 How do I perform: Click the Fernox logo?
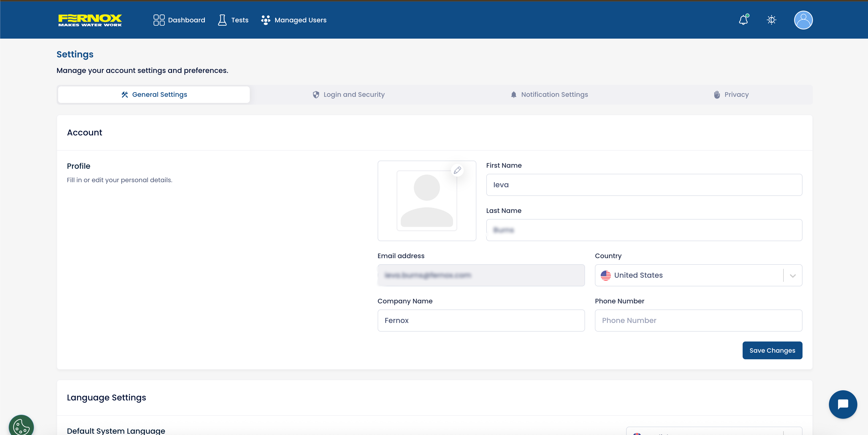tap(90, 20)
